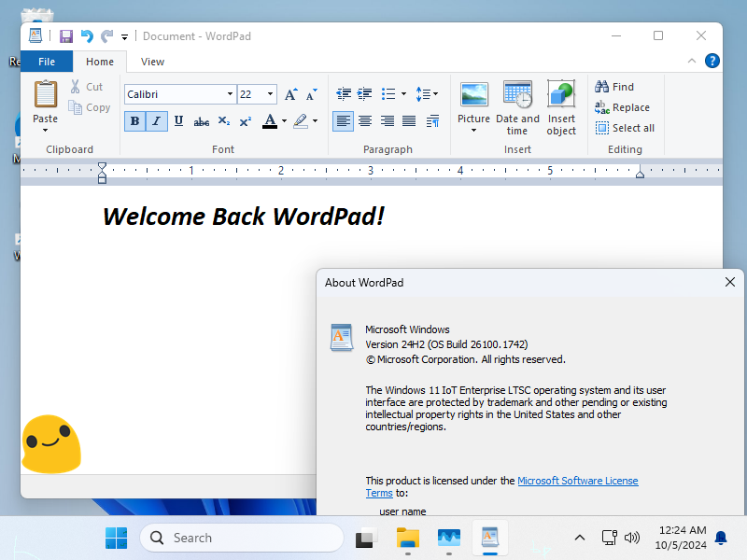Insert a Picture using the ribbon icon

click(x=474, y=94)
